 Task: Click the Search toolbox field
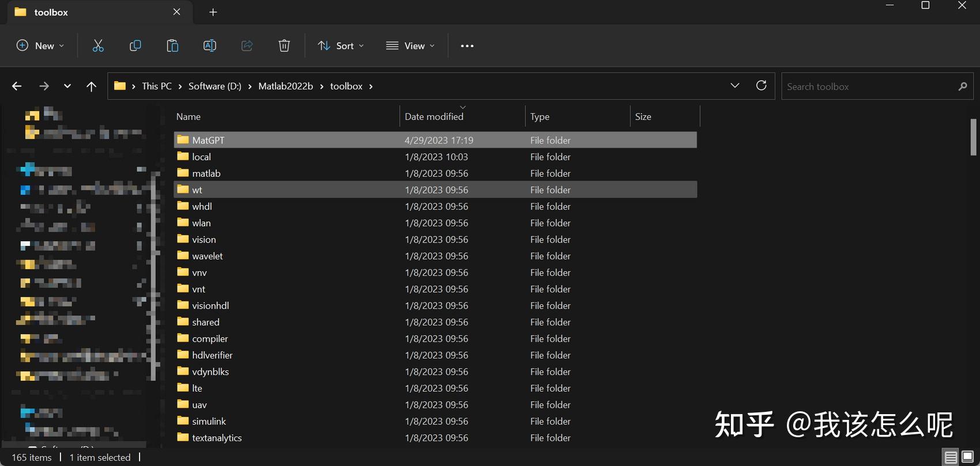pos(868,87)
